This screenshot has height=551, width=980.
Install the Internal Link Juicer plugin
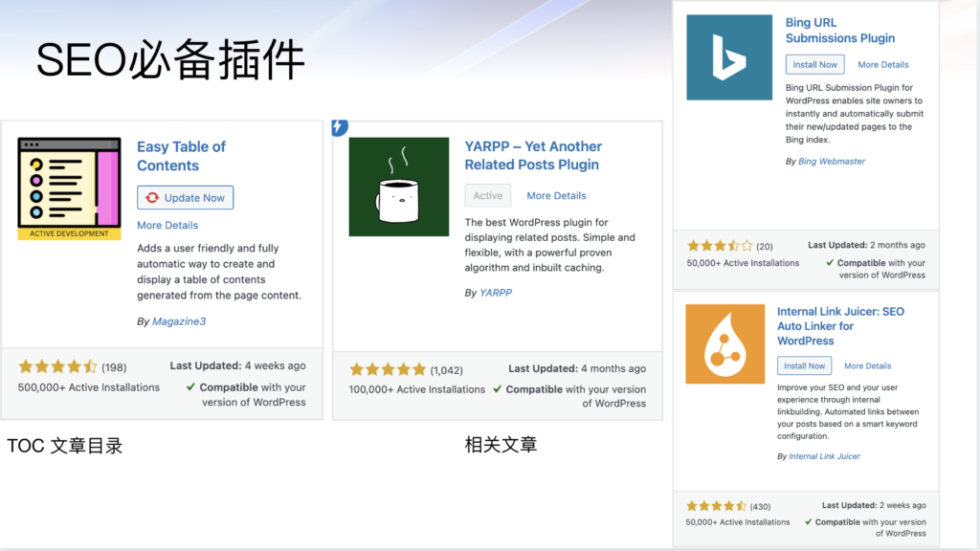[804, 365]
